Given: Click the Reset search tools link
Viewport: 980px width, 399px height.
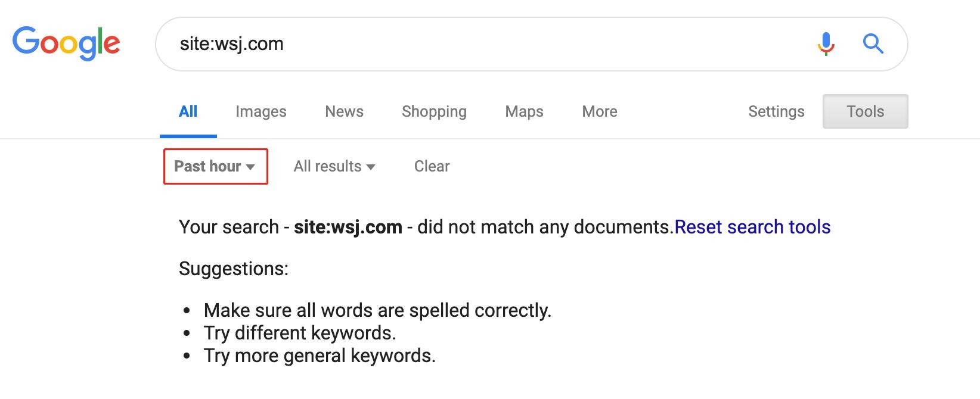Looking at the screenshot, I should point(752,227).
